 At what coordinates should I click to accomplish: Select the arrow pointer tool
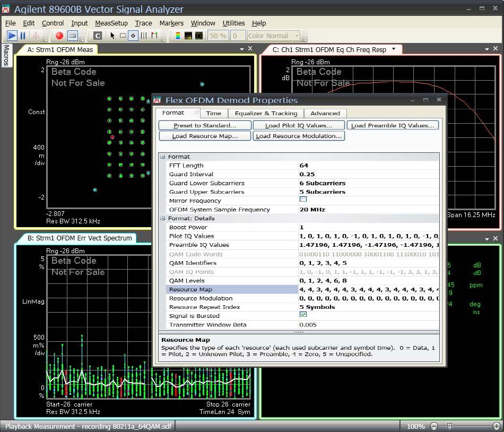tap(112, 36)
